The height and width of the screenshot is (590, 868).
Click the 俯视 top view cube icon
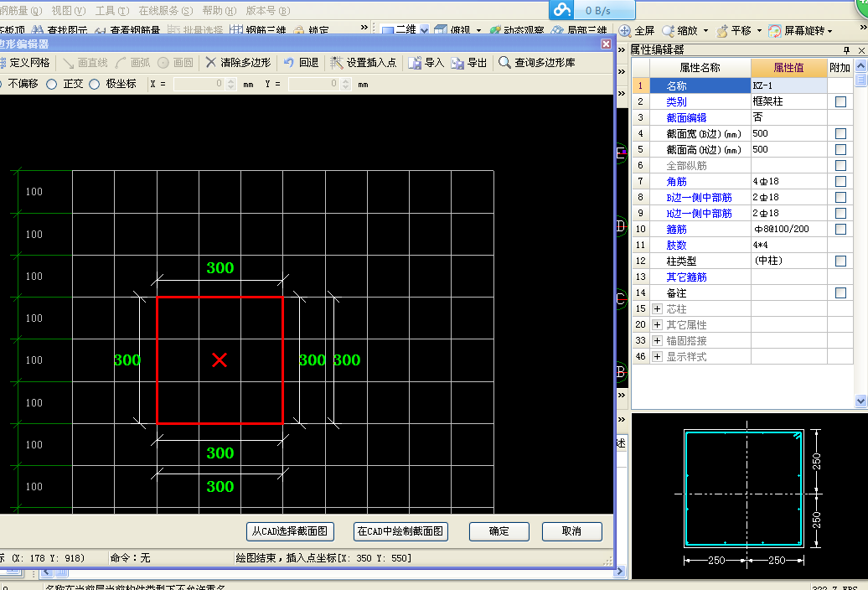[441, 30]
